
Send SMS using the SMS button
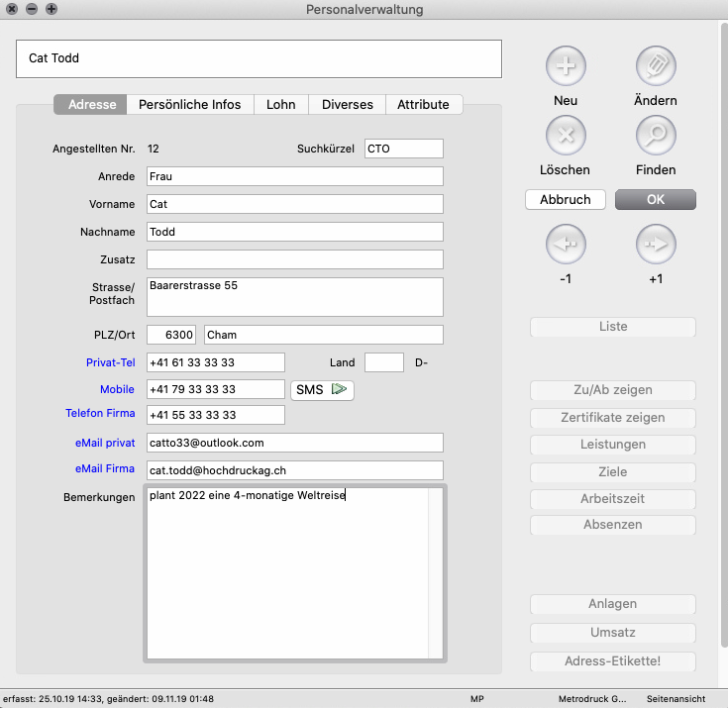(322, 390)
